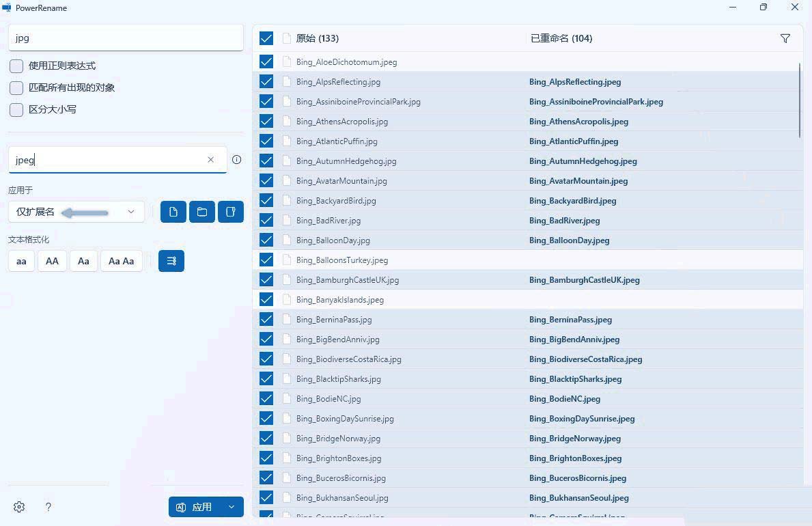Click the include folders icon button

[x=202, y=212]
